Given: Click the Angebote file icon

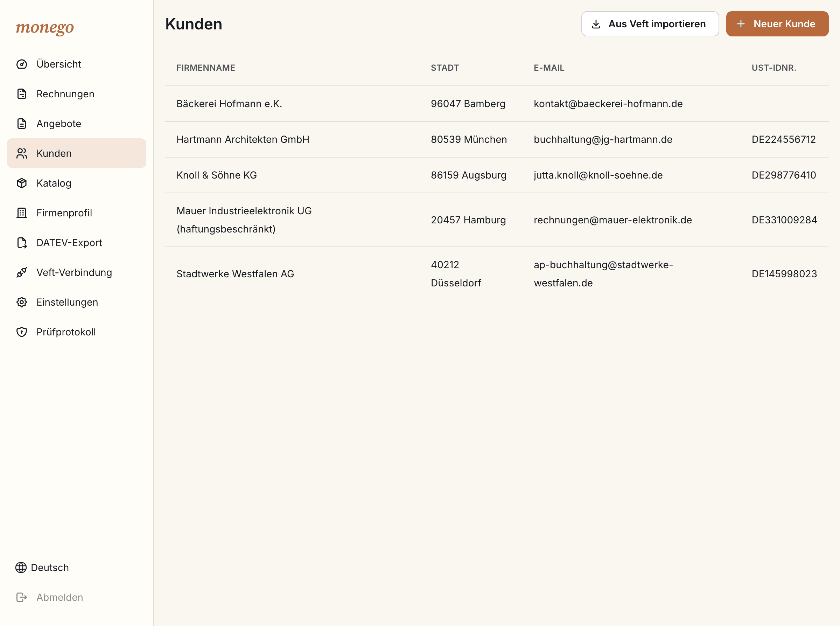Looking at the screenshot, I should (22, 124).
